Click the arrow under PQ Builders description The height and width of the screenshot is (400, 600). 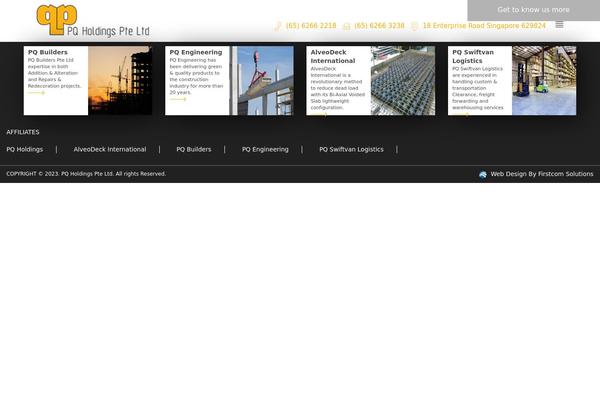36,93
